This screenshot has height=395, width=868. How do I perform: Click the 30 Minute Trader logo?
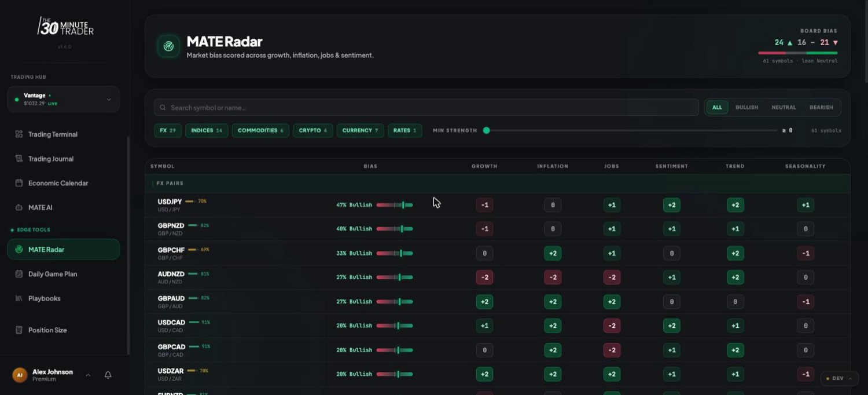tap(65, 27)
